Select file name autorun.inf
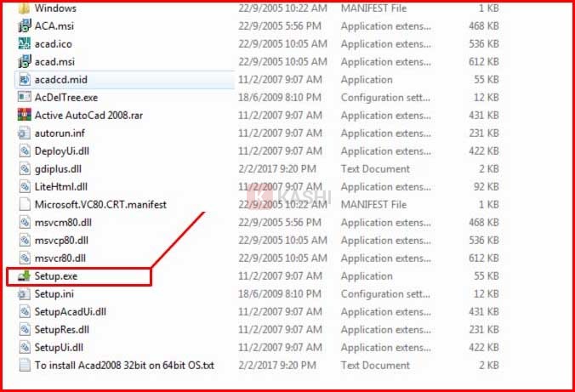This screenshot has height=392, width=575. click(60, 134)
